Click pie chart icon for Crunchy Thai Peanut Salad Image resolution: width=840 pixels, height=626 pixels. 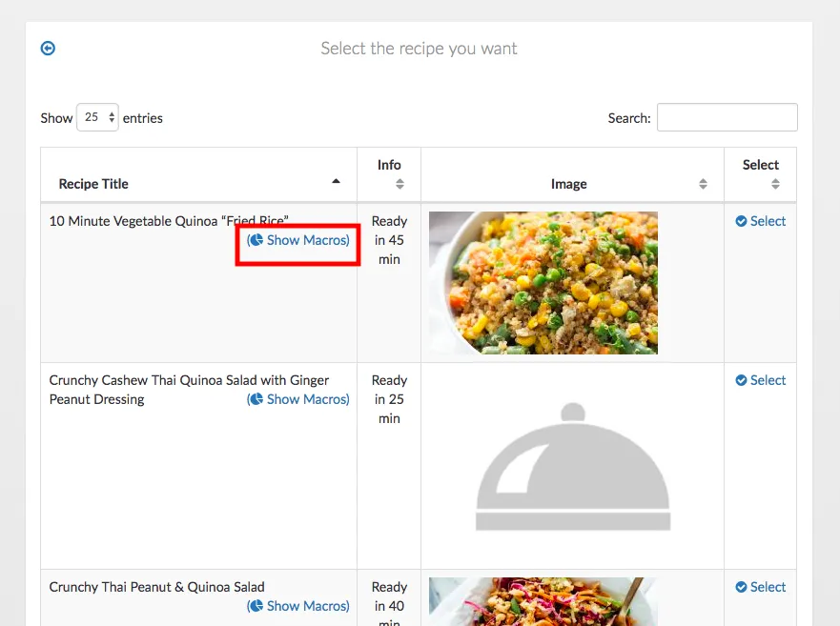click(256, 606)
